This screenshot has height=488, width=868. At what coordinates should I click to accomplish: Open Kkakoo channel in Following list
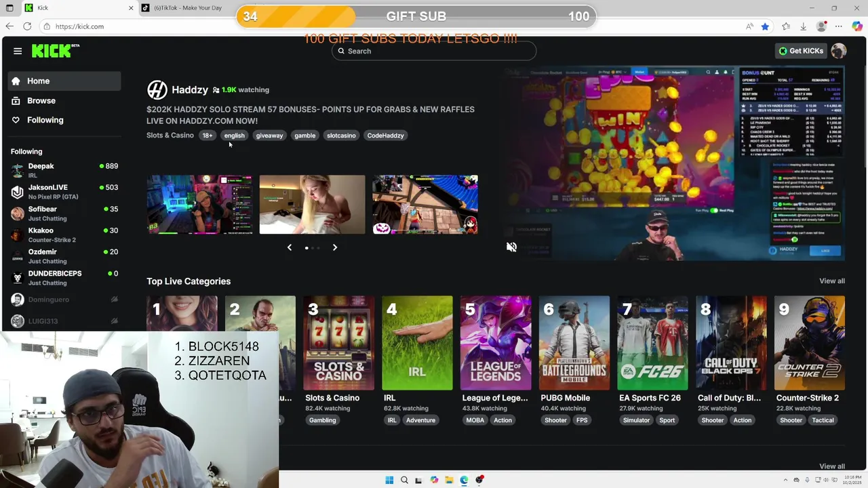click(64, 235)
